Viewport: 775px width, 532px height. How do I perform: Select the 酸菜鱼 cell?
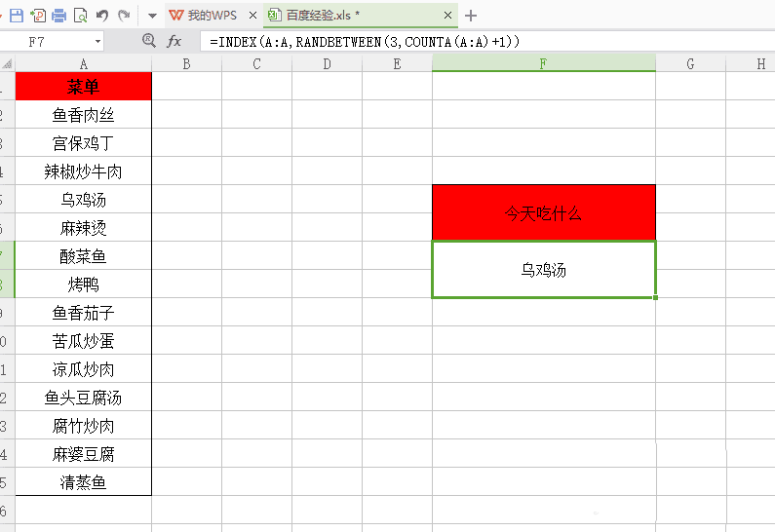(83, 255)
